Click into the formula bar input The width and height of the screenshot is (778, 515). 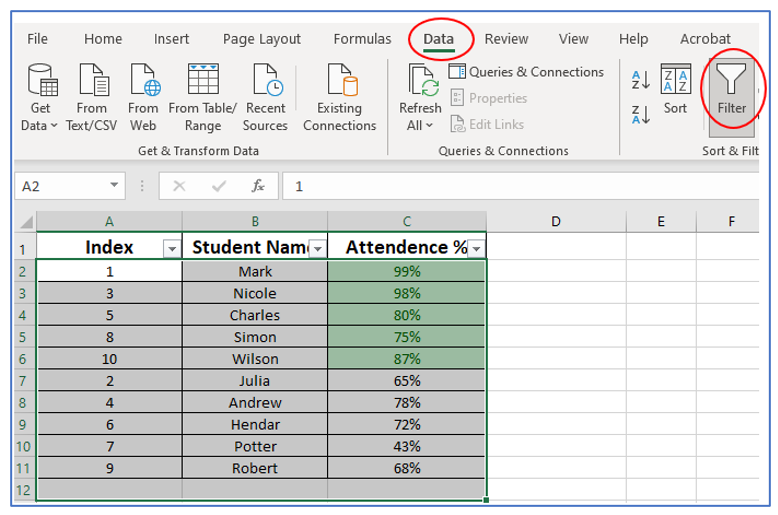tap(520, 186)
